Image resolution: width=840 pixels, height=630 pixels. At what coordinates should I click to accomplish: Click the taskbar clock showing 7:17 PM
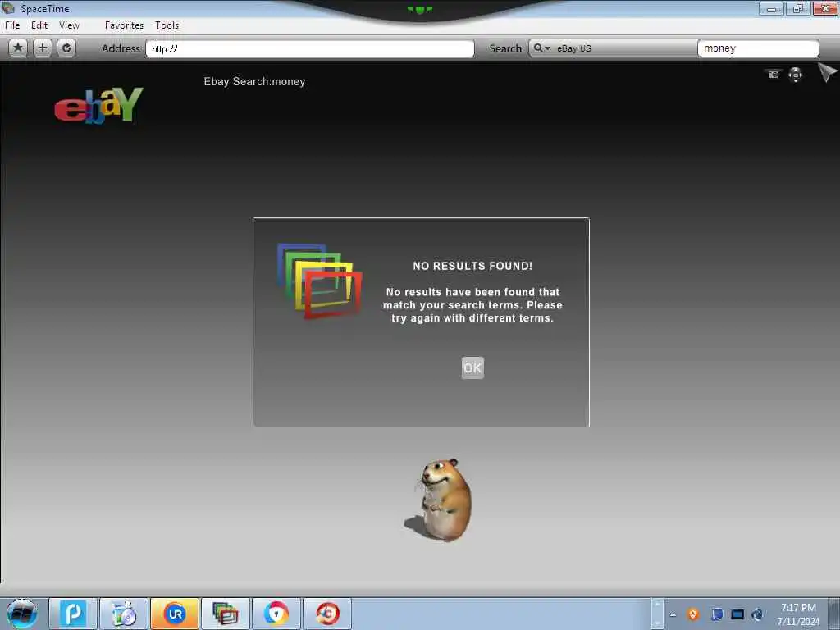click(798, 614)
